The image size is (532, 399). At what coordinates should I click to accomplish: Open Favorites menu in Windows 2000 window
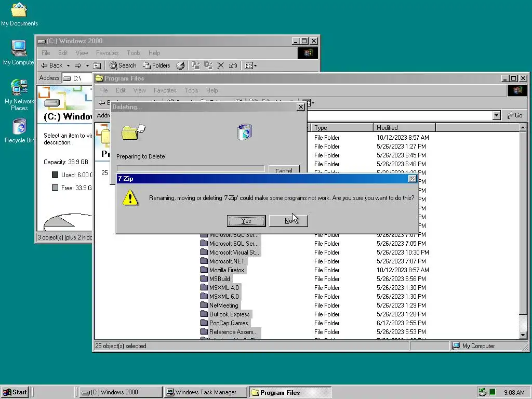pos(107,53)
